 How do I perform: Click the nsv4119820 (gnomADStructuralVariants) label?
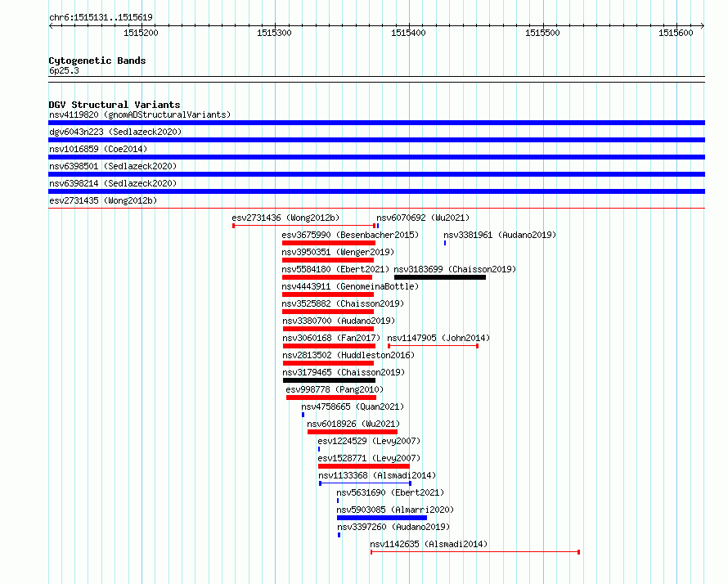[x=140, y=115]
